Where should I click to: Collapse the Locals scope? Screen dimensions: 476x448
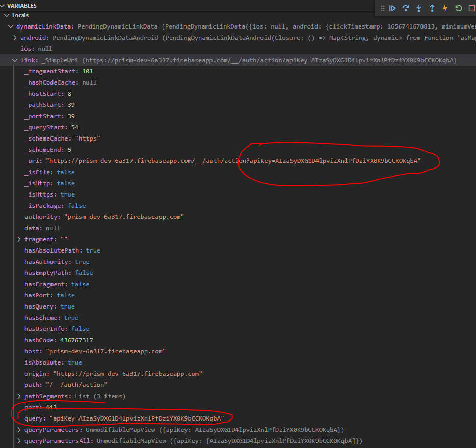pos(7,15)
